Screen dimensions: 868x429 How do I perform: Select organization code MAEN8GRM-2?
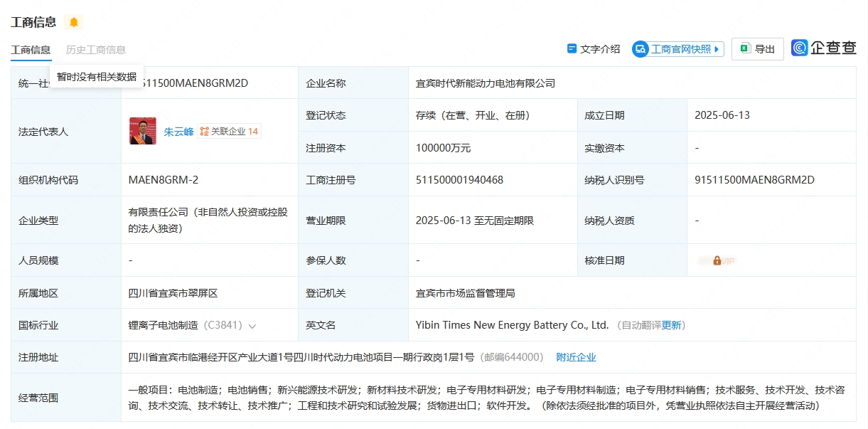coord(164,180)
